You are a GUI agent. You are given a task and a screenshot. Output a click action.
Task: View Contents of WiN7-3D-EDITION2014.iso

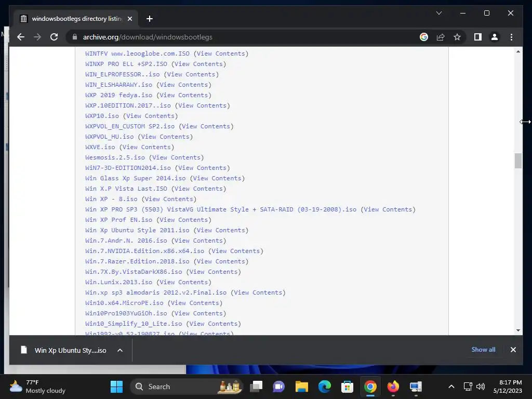click(x=202, y=168)
